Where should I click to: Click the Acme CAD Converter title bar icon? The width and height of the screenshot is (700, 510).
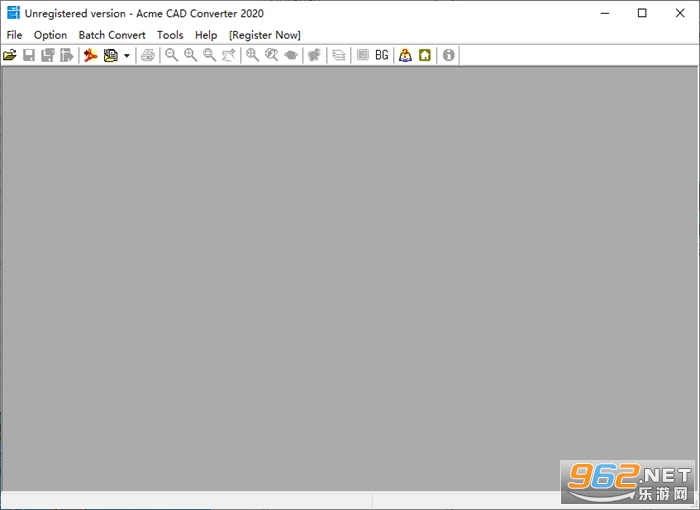(13, 13)
